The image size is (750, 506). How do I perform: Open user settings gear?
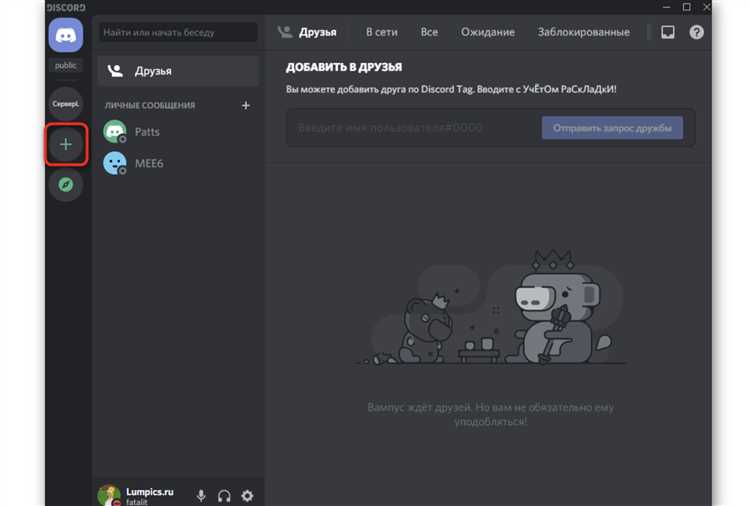247,496
